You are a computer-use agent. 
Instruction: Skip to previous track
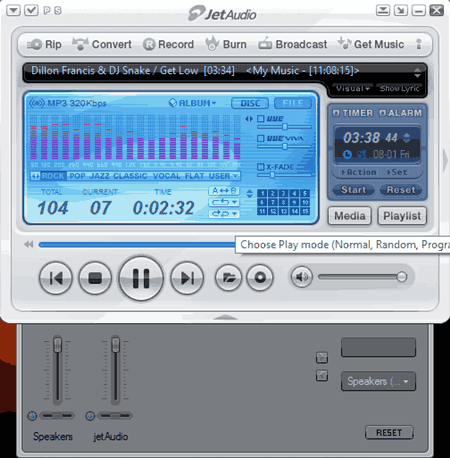pyautogui.click(x=56, y=278)
